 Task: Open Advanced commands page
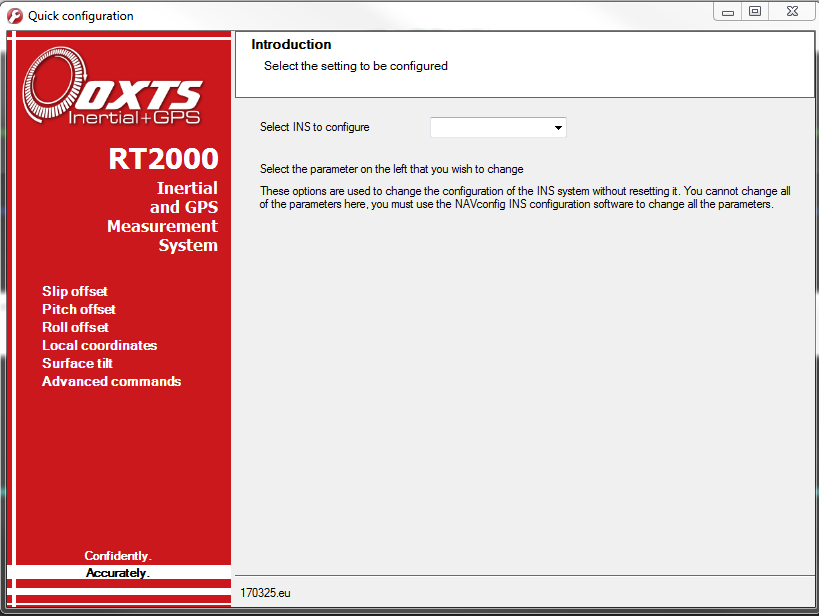pos(111,381)
